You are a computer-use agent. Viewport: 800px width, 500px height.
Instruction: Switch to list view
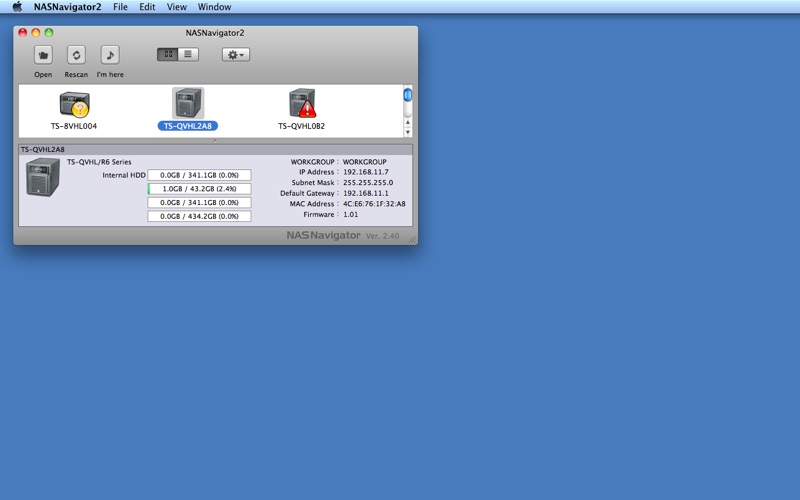click(x=188, y=54)
